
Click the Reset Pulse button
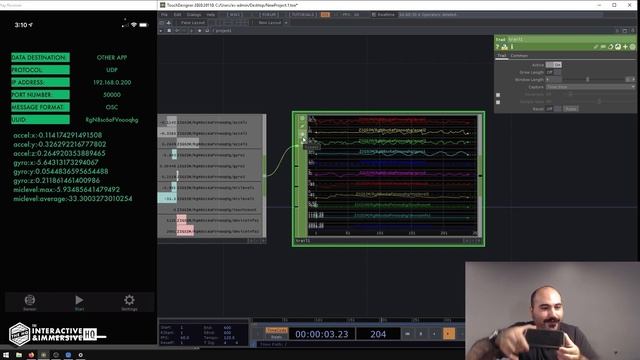click(x=571, y=109)
